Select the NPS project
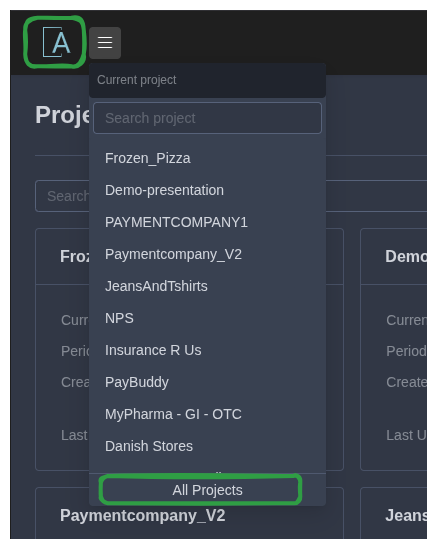This screenshot has width=437, height=549. [207, 318]
